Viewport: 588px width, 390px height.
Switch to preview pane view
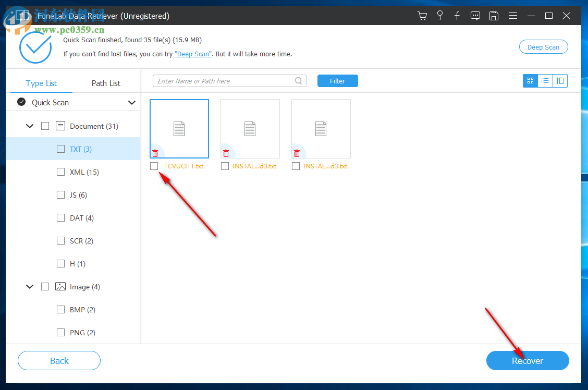coord(560,81)
